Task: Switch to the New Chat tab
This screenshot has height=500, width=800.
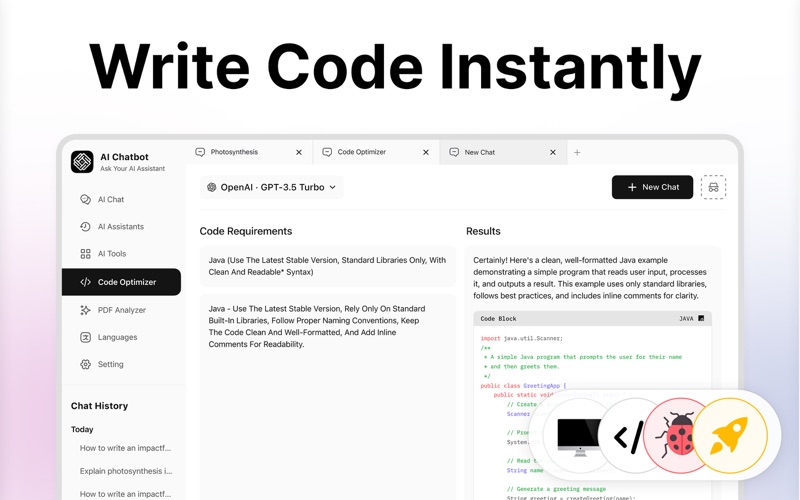Action: pos(503,152)
